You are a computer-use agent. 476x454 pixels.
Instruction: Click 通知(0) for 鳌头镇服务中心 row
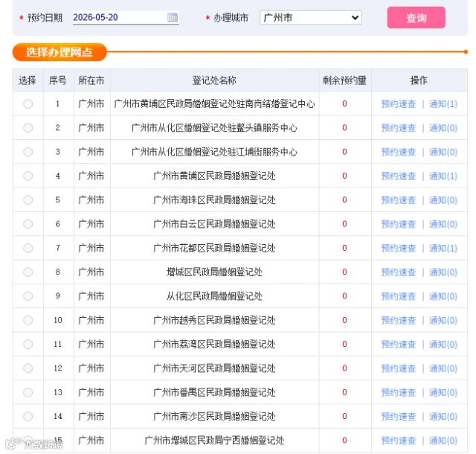coord(443,128)
